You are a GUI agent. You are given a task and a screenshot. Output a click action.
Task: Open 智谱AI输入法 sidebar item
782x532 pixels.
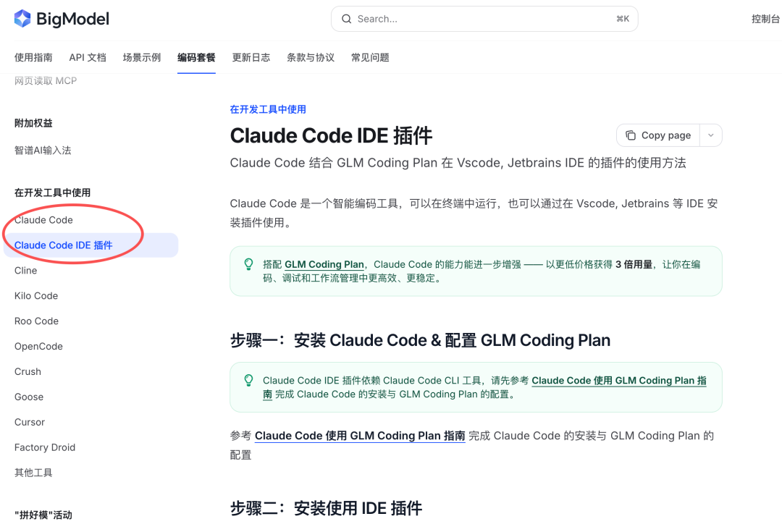click(x=43, y=150)
